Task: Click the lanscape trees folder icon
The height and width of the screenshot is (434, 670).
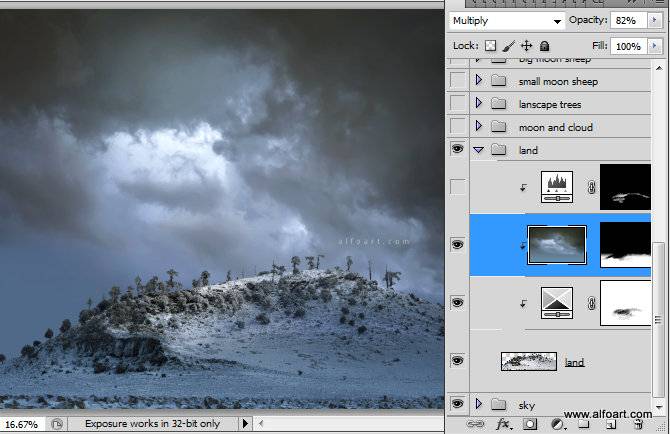Action: click(x=499, y=104)
